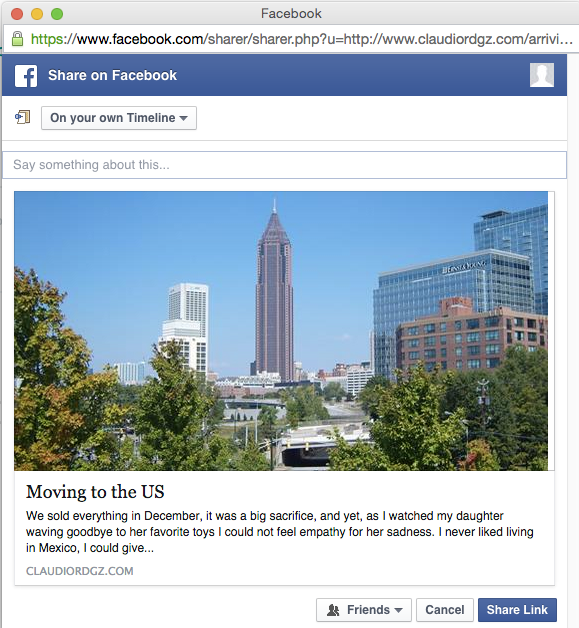This screenshot has height=628, width=579.
Task: Click the green maximize window button
Action: [57, 14]
